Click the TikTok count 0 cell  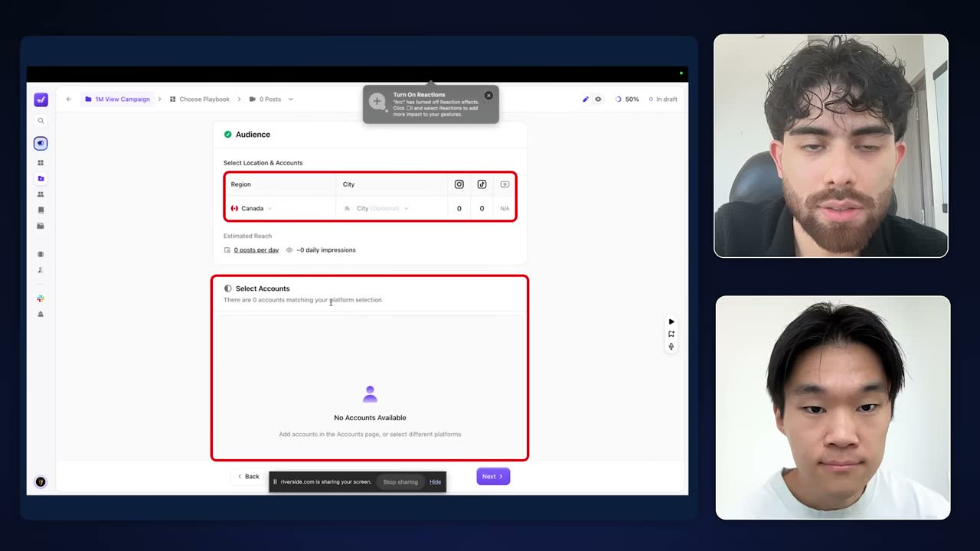482,208
